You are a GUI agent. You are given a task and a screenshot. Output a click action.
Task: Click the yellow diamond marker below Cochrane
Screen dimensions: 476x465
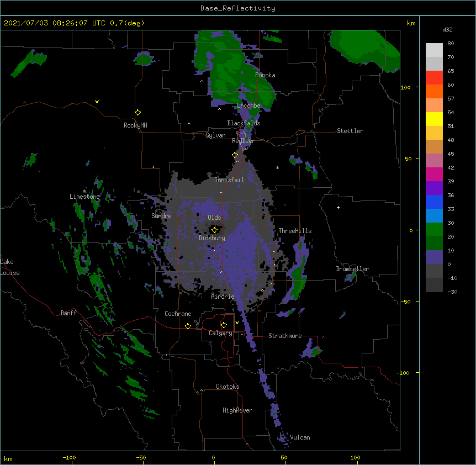[x=188, y=326]
